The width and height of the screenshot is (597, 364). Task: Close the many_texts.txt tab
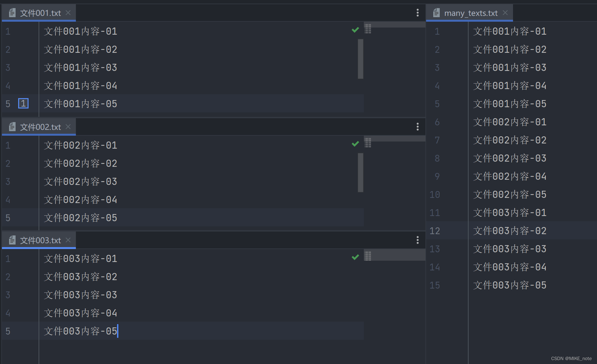(505, 13)
